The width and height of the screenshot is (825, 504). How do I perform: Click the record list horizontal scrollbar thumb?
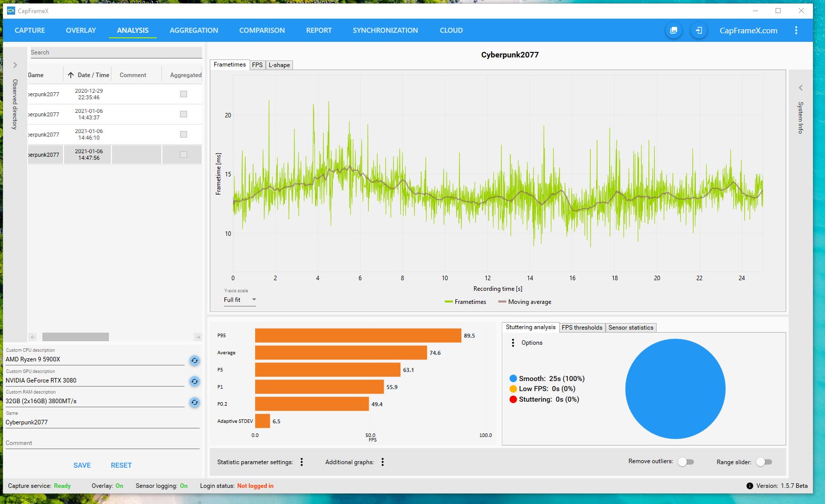pos(76,337)
